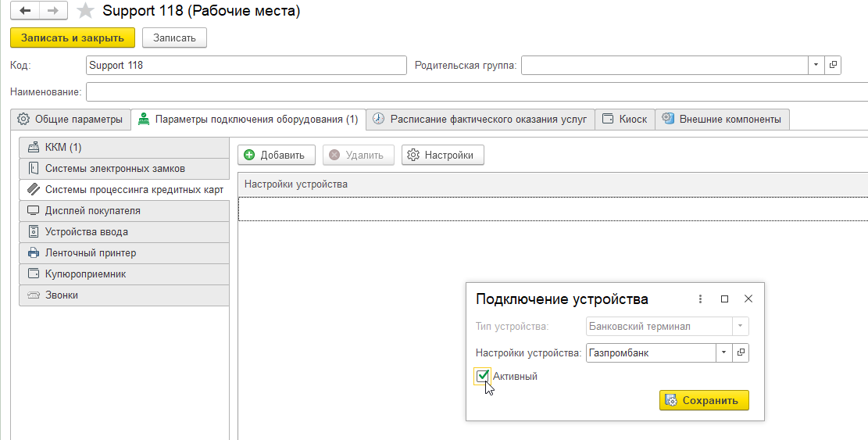Select the ККМ (1) section

tap(124, 147)
